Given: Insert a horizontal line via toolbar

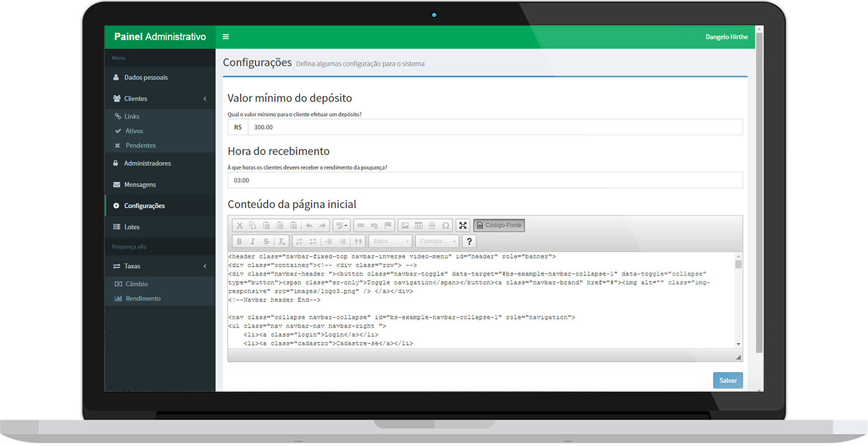Looking at the screenshot, I should point(432,225).
